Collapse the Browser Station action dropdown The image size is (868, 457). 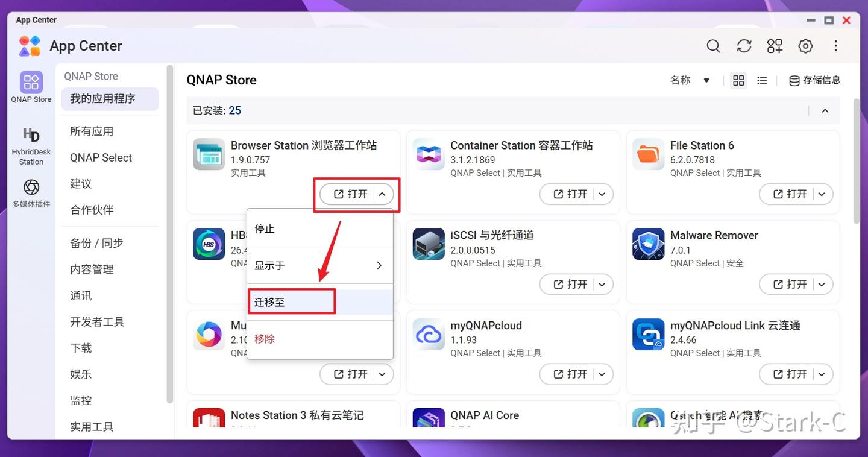(x=382, y=194)
